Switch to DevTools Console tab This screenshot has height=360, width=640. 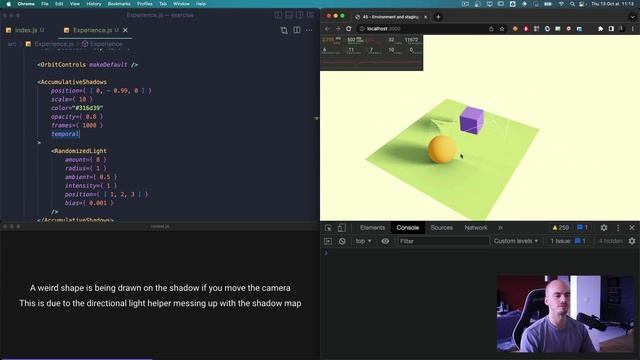pyautogui.click(x=407, y=228)
